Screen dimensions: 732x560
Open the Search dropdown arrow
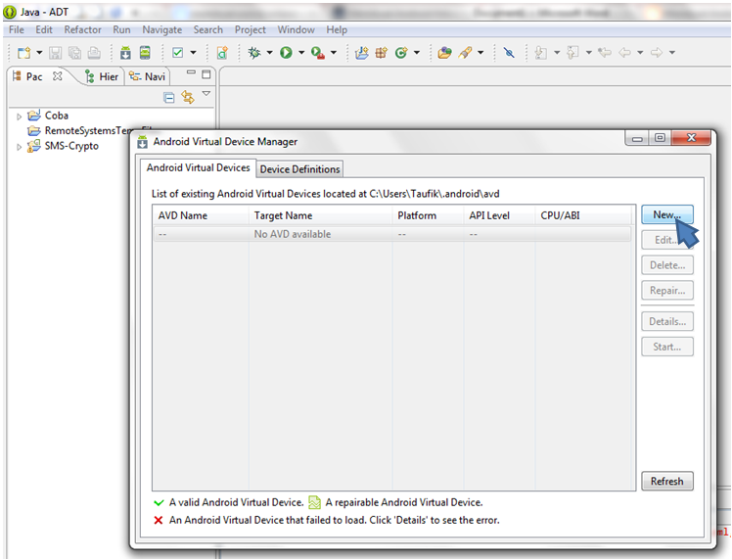[480, 53]
